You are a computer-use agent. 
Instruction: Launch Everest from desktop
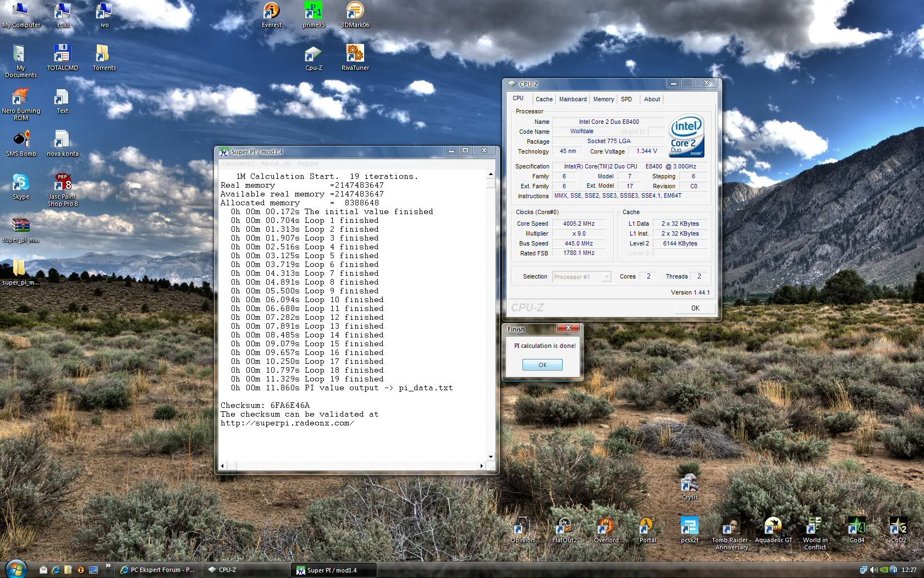271,15
